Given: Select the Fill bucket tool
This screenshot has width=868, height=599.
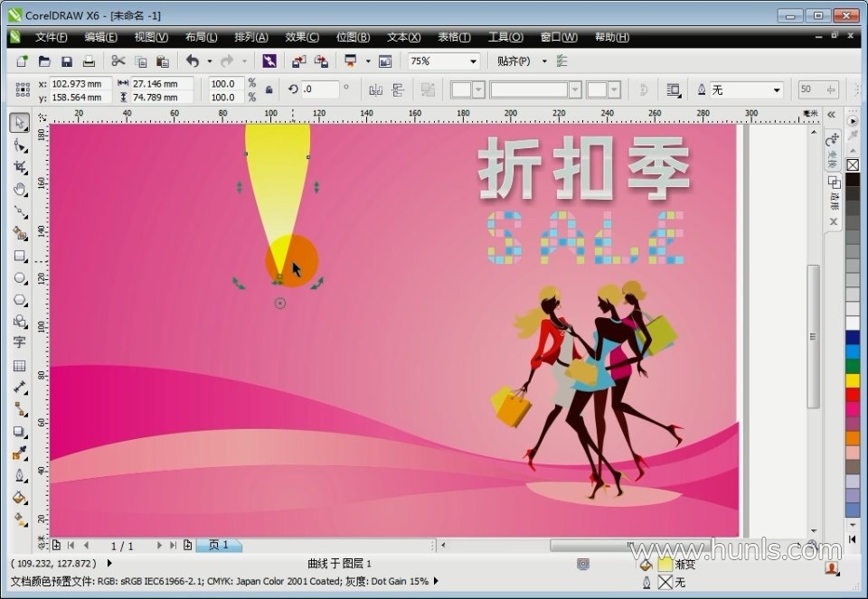Looking at the screenshot, I should point(19,498).
